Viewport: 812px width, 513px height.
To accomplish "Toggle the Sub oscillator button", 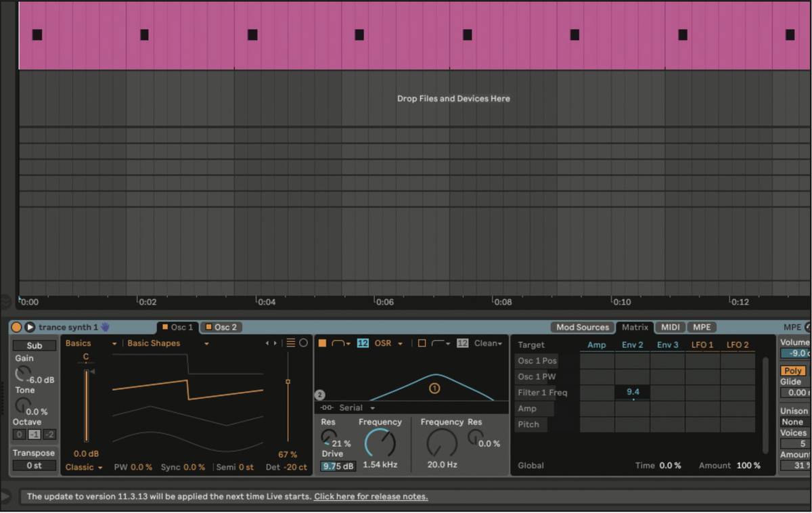I will click(35, 345).
